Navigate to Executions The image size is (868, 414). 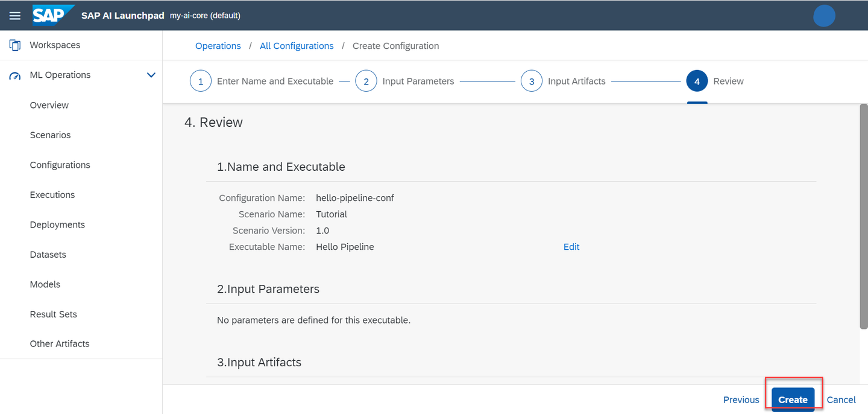(x=52, y=195)
